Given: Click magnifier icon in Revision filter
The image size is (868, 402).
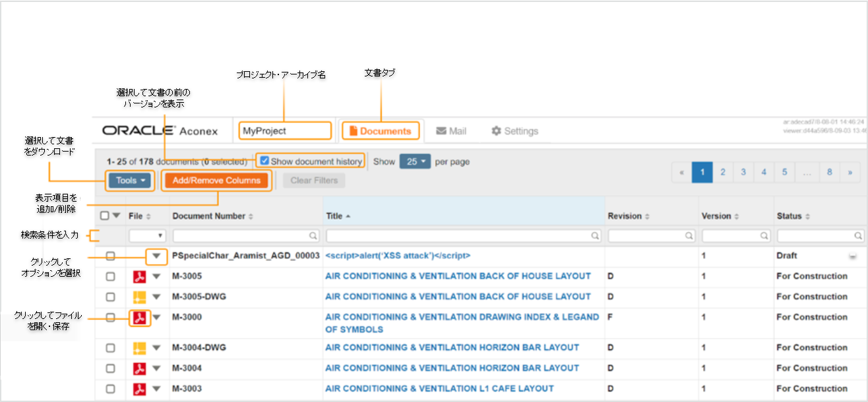Looking at the screenshot, I should coord(689,235).
